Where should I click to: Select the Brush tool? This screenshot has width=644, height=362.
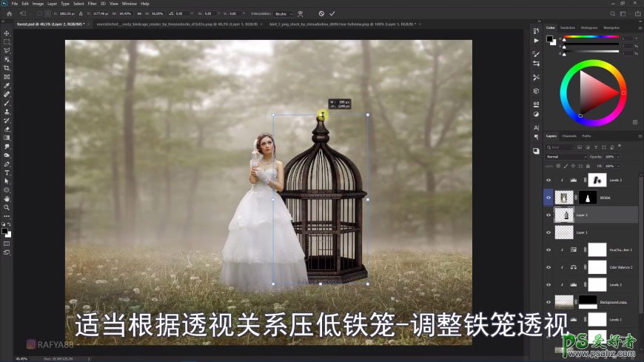[x=7, y=103]
